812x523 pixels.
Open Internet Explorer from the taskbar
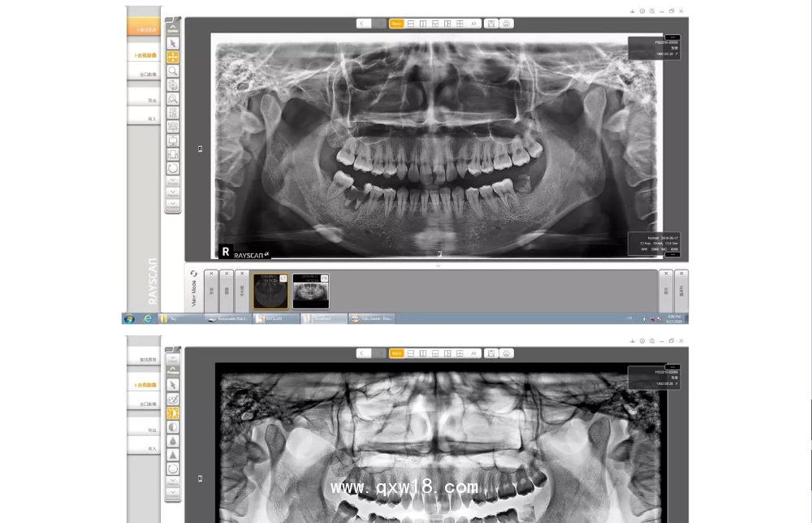147,318
